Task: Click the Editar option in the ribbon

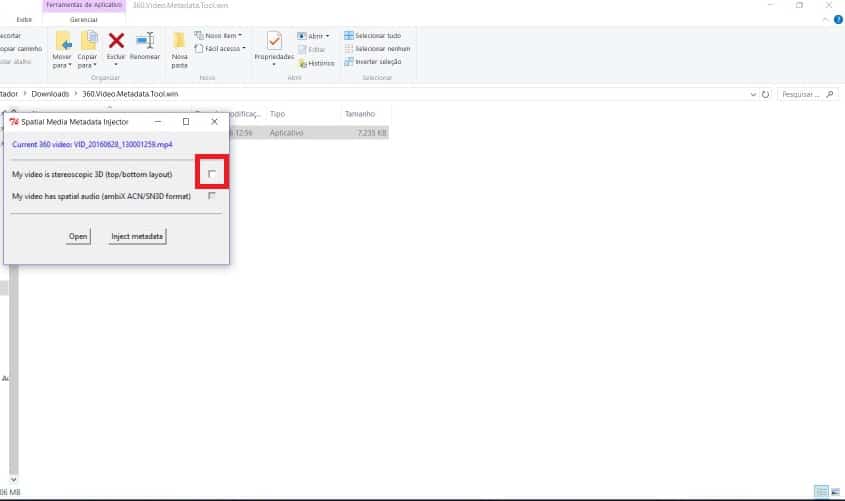Action: (311, 50)
